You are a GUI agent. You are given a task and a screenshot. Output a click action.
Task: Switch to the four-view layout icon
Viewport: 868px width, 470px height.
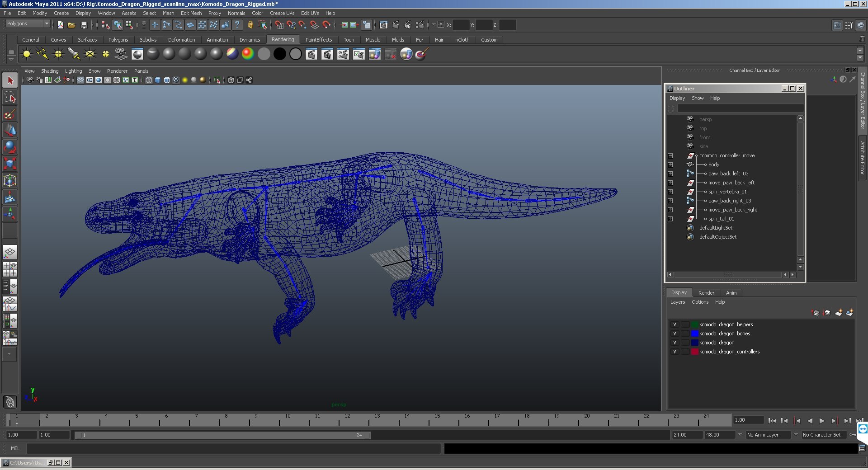click(10, 269)
